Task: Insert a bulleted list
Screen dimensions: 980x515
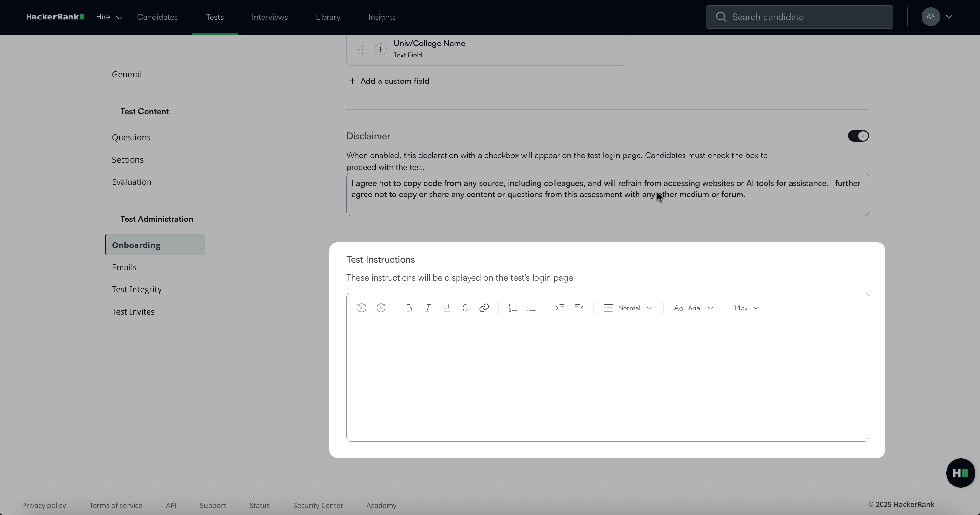Action: point(532,308)
